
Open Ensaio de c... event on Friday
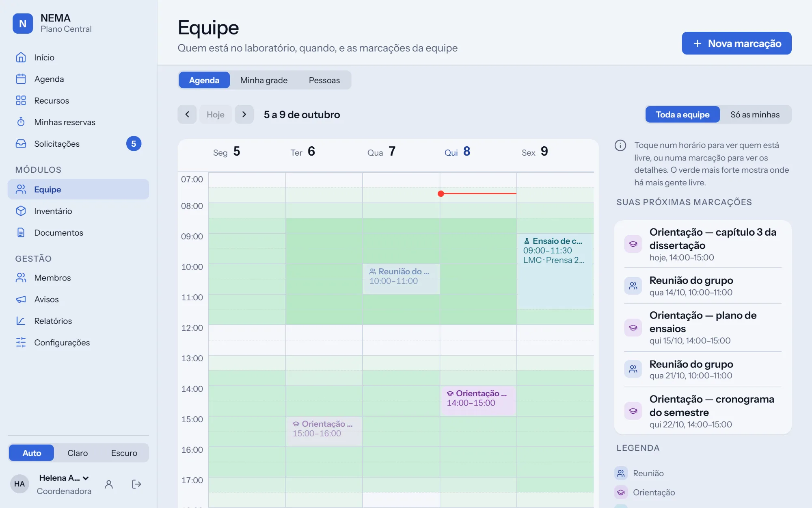(555, 271)
